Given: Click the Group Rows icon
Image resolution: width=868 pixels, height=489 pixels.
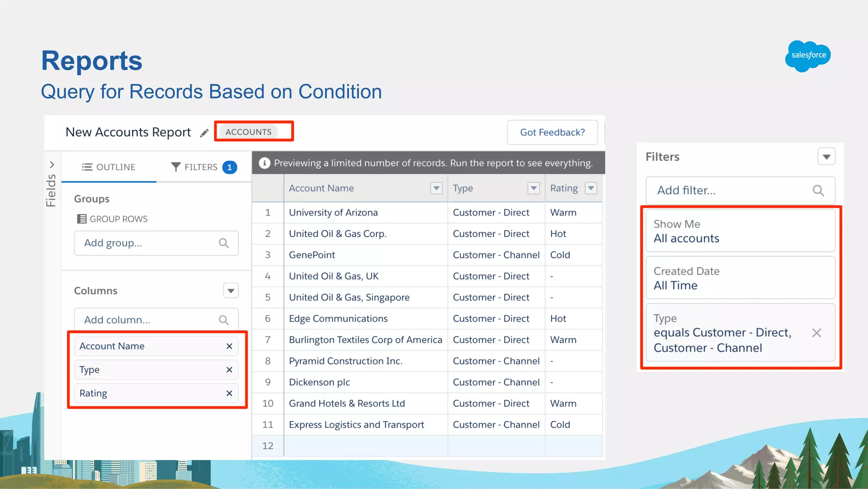Looking at the screenshot, I should click(81, 219).
